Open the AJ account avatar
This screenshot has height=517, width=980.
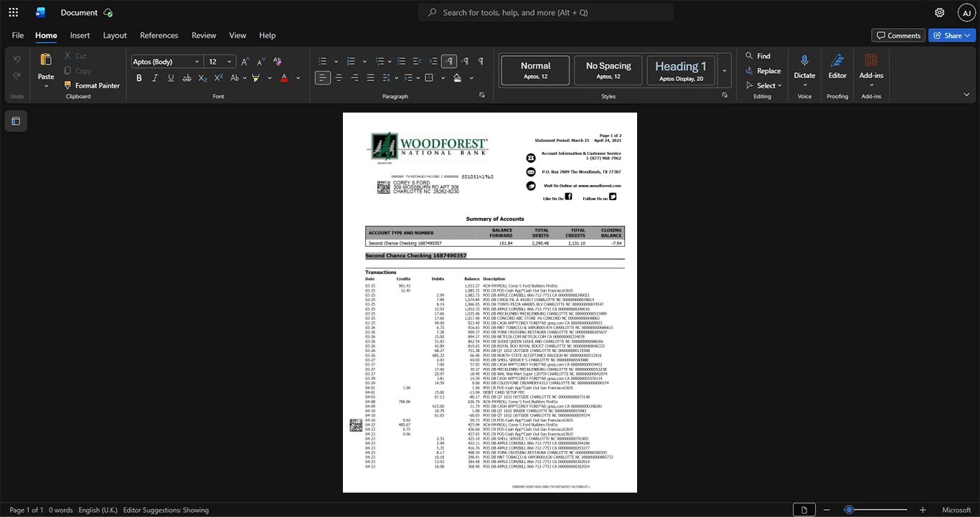coord(966,12)
